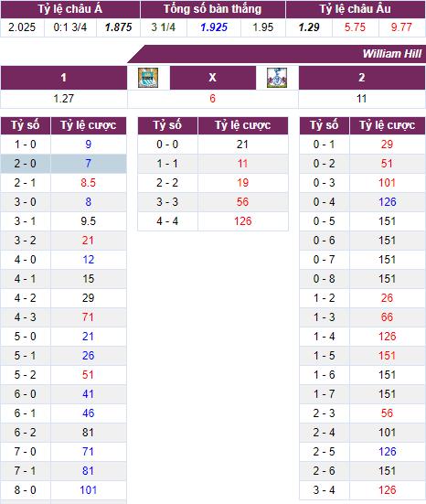The width and height of the screenshot is (426, 504).
Task: Click the X draw column header
Action: (213, 78)
